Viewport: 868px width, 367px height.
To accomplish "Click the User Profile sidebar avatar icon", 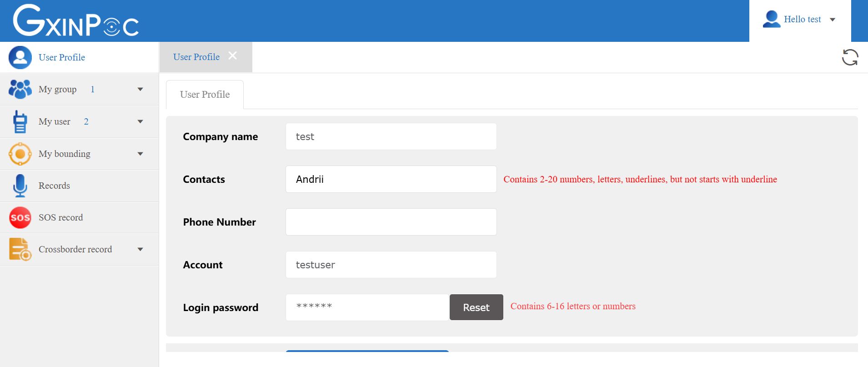I will 20,57.
